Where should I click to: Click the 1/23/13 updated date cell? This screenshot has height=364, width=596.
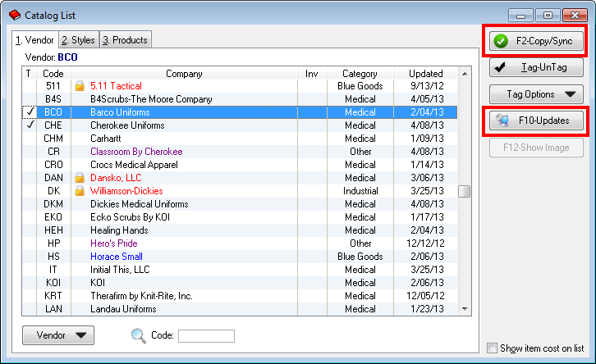click(x=427, y=309)
